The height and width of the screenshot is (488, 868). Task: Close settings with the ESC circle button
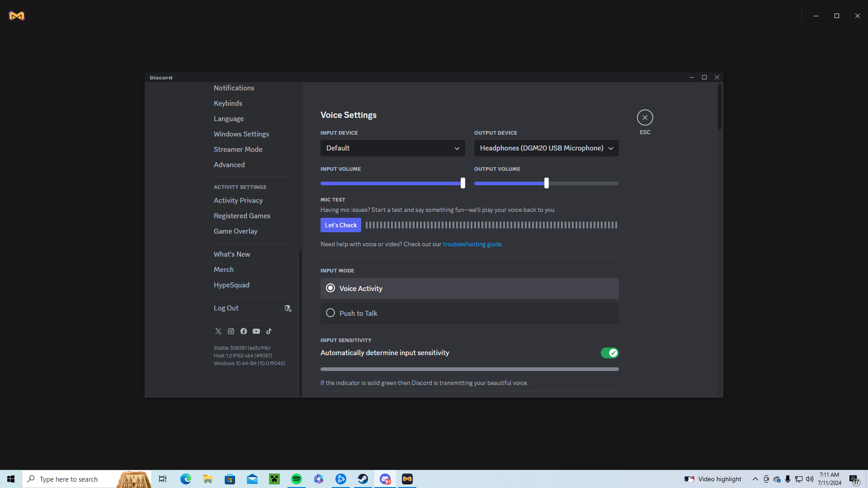645,117
